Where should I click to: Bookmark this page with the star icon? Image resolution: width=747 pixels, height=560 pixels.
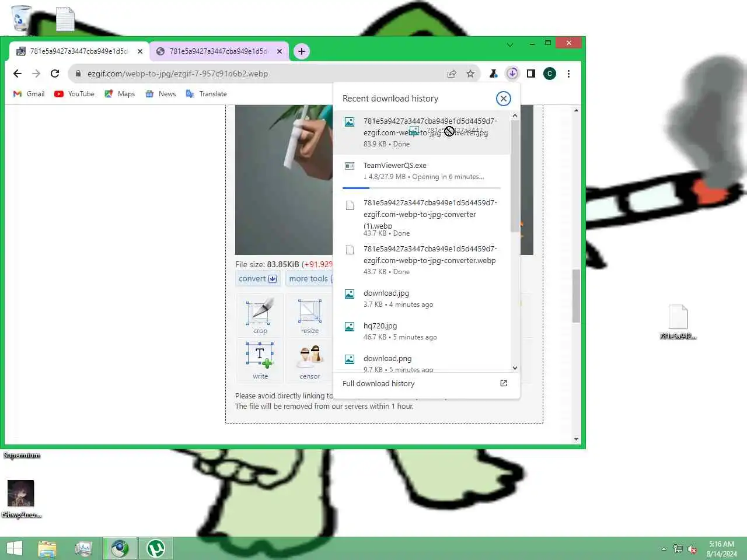(x=470, y=73)
